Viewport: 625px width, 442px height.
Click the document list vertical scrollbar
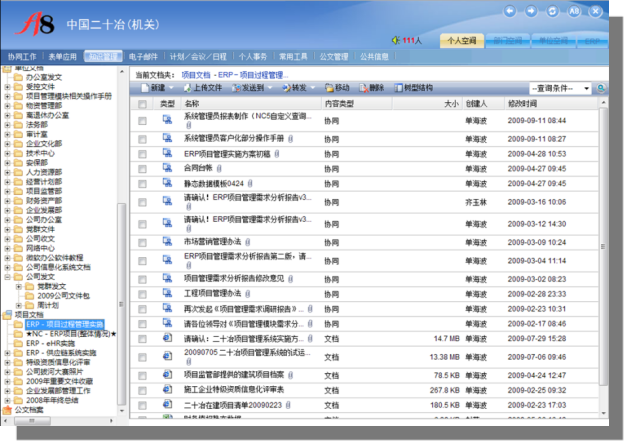point(603,246)
